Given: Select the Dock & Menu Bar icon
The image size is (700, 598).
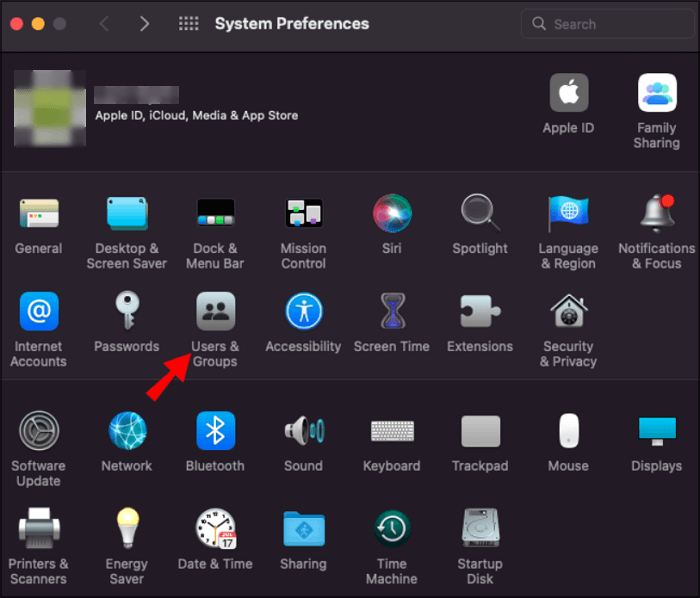Looking at the screenshot, I should [x=215, y=214].
